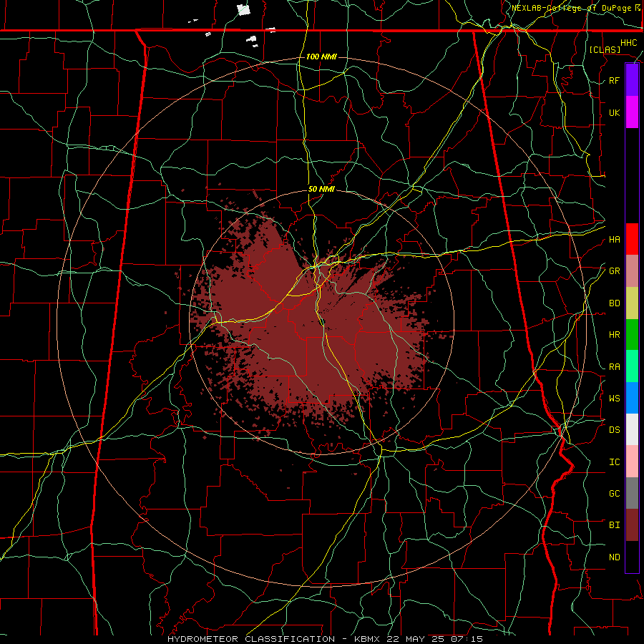This screenshot has height=644, width=644.
Task: Select the 'BD' legend label
Action: point(614,303)
